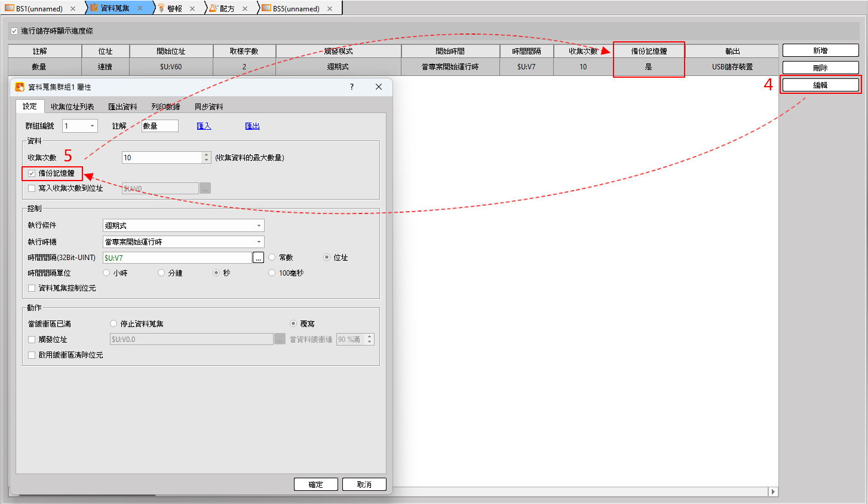Open the 執行時機 dropdown

[259, 242]
